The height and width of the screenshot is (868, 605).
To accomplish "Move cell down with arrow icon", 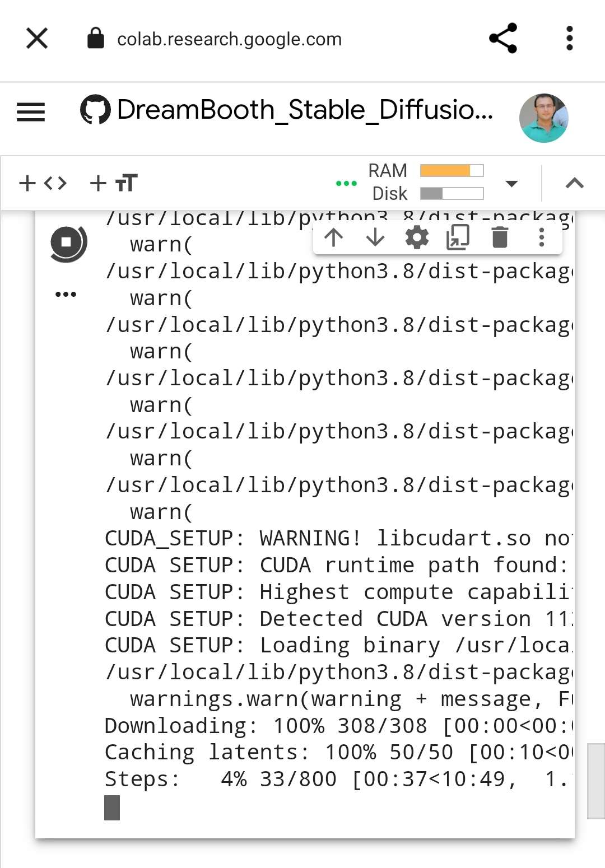I will (x=375, y=237).
